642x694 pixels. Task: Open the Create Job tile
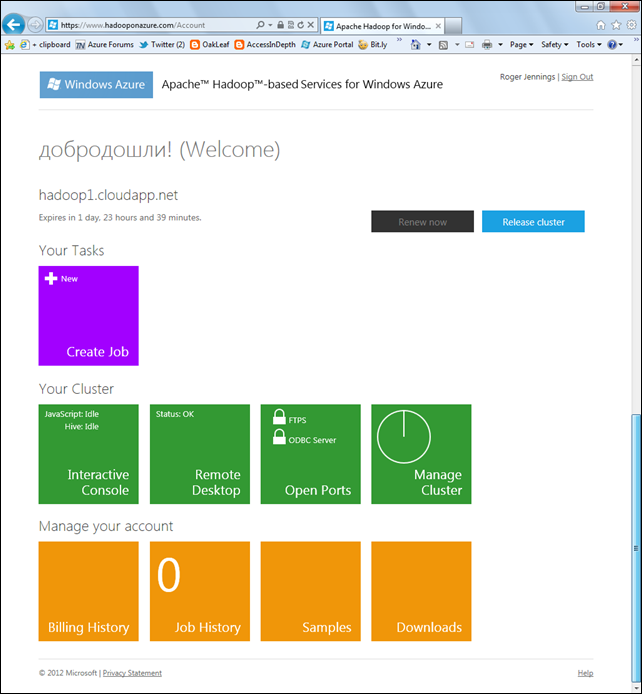pos(88,316)
